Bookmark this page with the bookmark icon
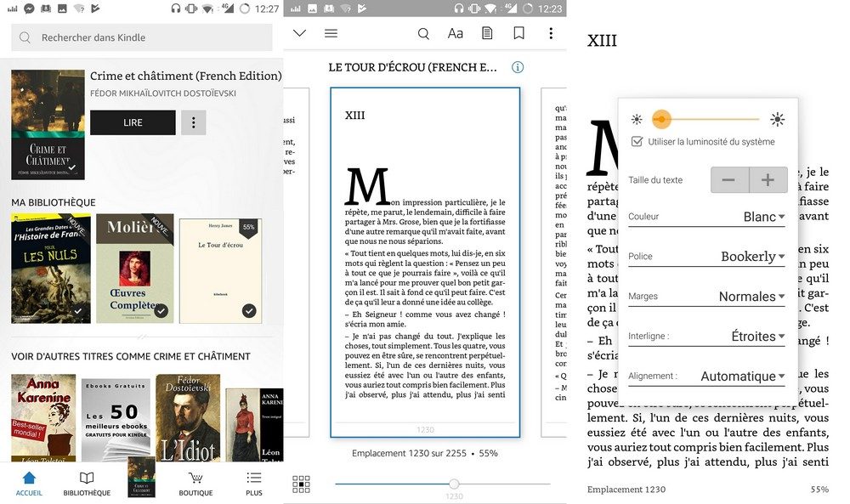 (518, 33)
